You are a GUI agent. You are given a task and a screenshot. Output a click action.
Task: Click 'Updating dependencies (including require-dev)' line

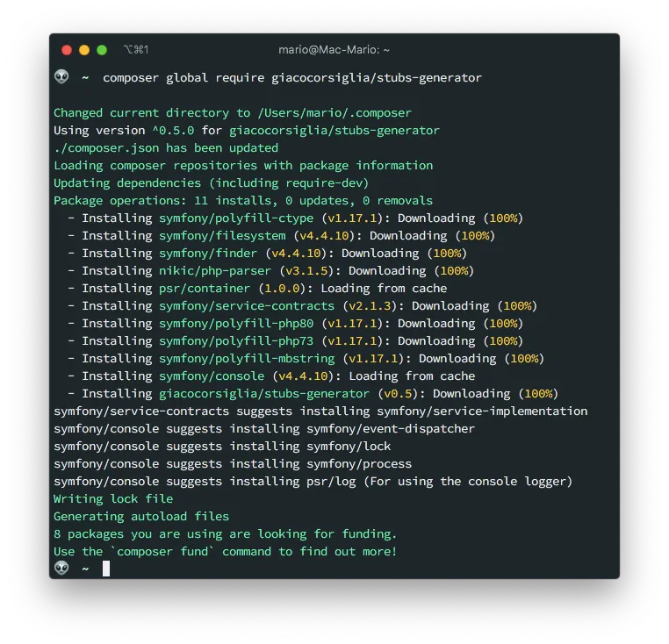tap(212, 183)
